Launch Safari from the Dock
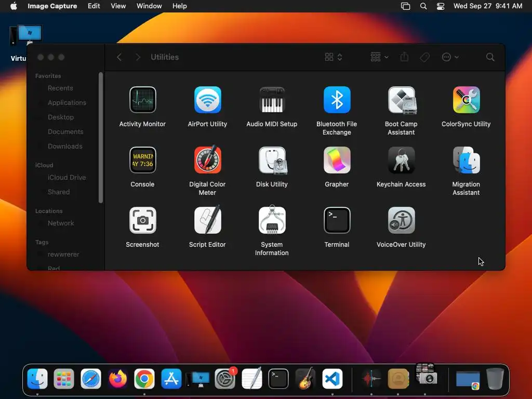 pyautogui.click(x=90, y=378)
